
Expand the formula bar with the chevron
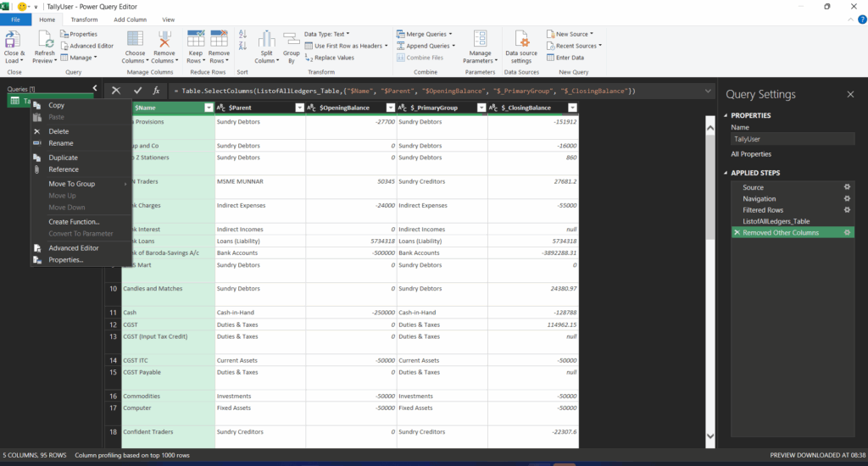click(x=708, y=90)
